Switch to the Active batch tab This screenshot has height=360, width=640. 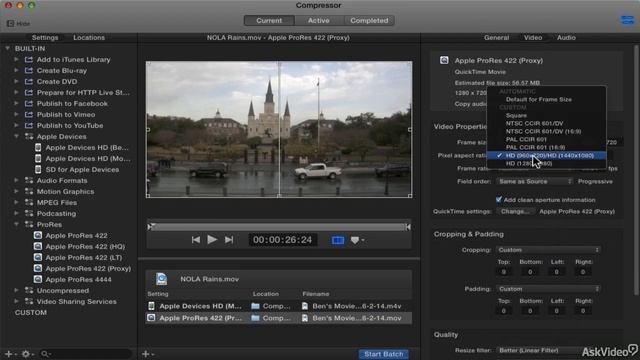pos(318,20)
